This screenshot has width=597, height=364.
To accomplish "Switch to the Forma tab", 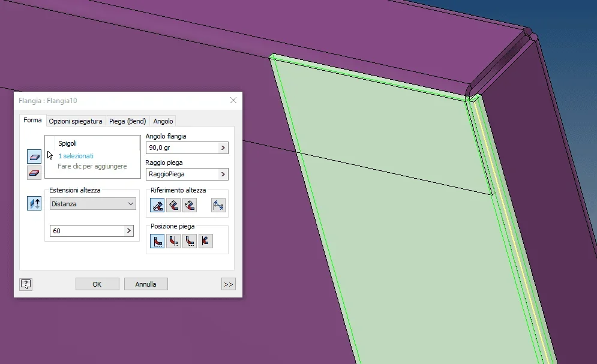I will [32, 120].
